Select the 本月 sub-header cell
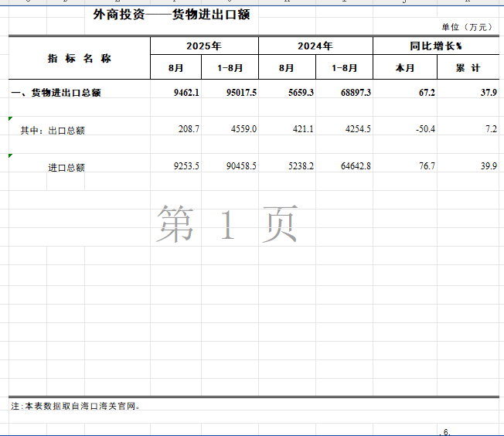Viewport: 504px width, 436px height. (x=405, y=68)
